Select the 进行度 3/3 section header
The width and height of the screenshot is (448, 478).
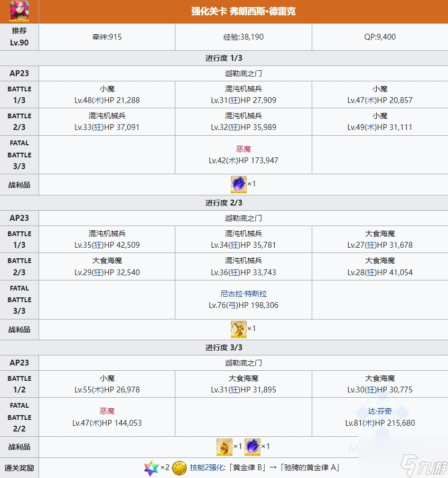[224, 348]
